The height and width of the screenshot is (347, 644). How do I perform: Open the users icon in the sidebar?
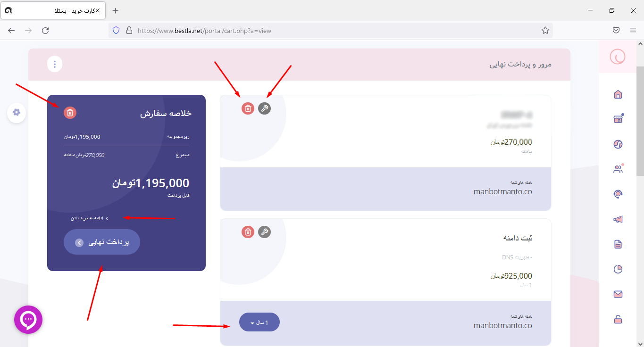(x=618, y=169)
